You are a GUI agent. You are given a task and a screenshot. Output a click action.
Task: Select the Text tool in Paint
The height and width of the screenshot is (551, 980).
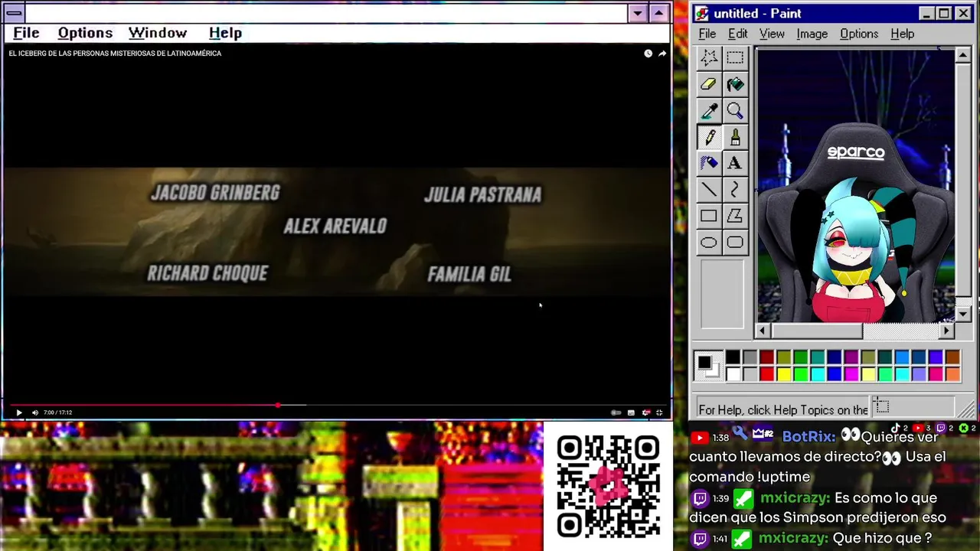pyautogui.click(x=735, y=163)
